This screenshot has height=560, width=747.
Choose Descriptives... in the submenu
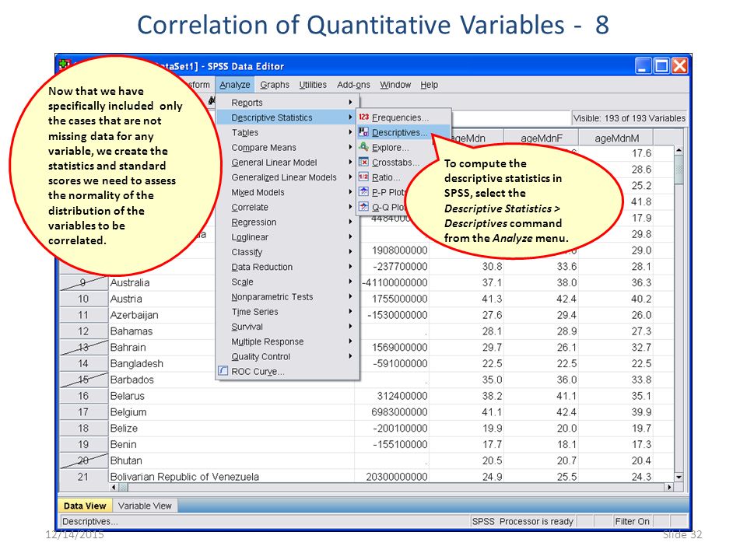[404, 132]
